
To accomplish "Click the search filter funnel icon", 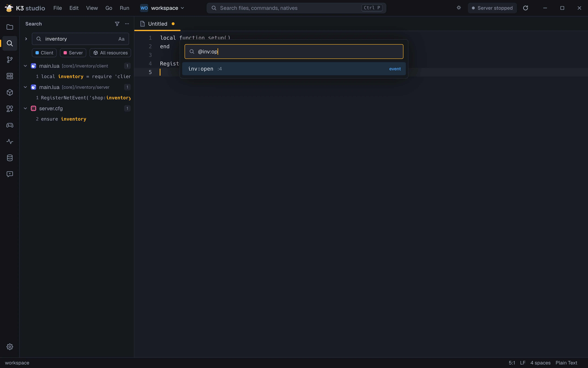I will pos(117,24).
